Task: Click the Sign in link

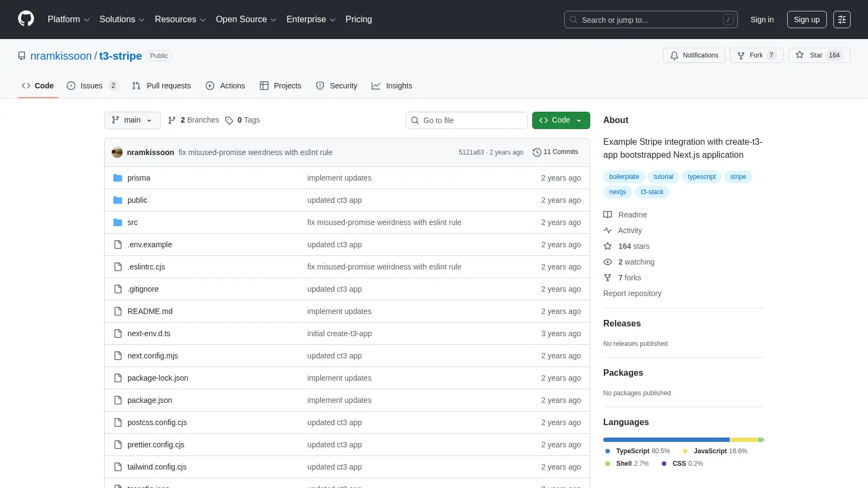Action: (x=762, y=20)
